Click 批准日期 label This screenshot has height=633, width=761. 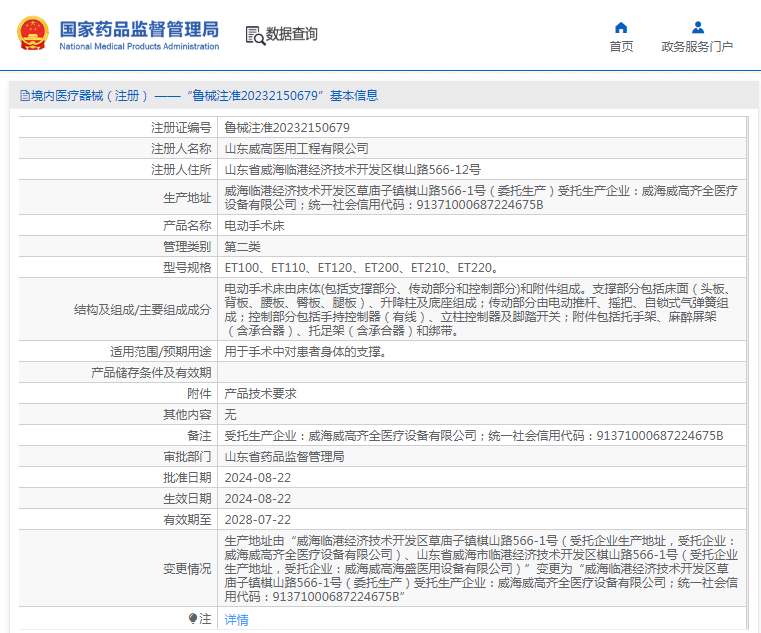coord(187,478)
